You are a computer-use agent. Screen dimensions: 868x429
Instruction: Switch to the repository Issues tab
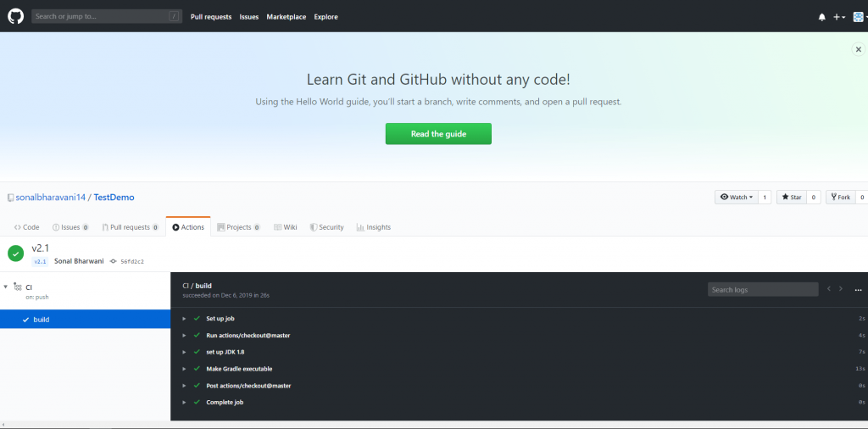71,227
